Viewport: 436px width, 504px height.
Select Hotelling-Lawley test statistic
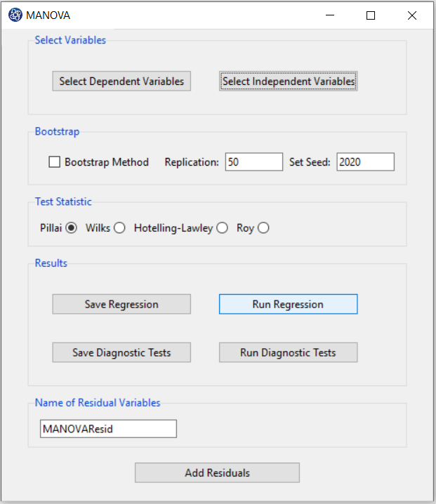point(222,228)
